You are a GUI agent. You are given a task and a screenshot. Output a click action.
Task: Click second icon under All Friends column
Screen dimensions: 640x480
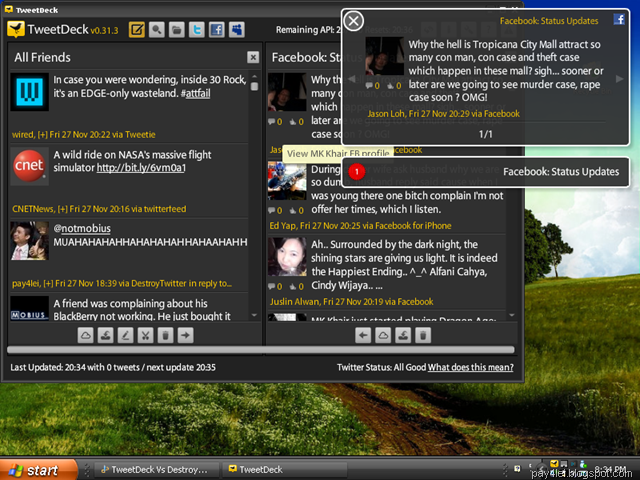click(106, 336)
